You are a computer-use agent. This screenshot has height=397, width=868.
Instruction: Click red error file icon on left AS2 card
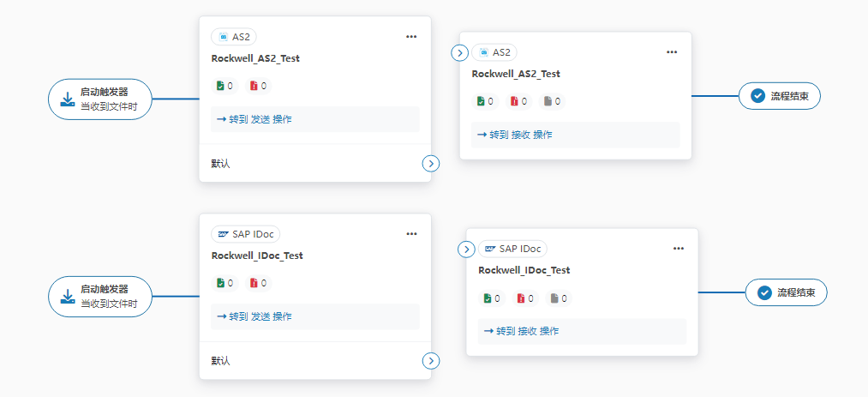(254, 86)
